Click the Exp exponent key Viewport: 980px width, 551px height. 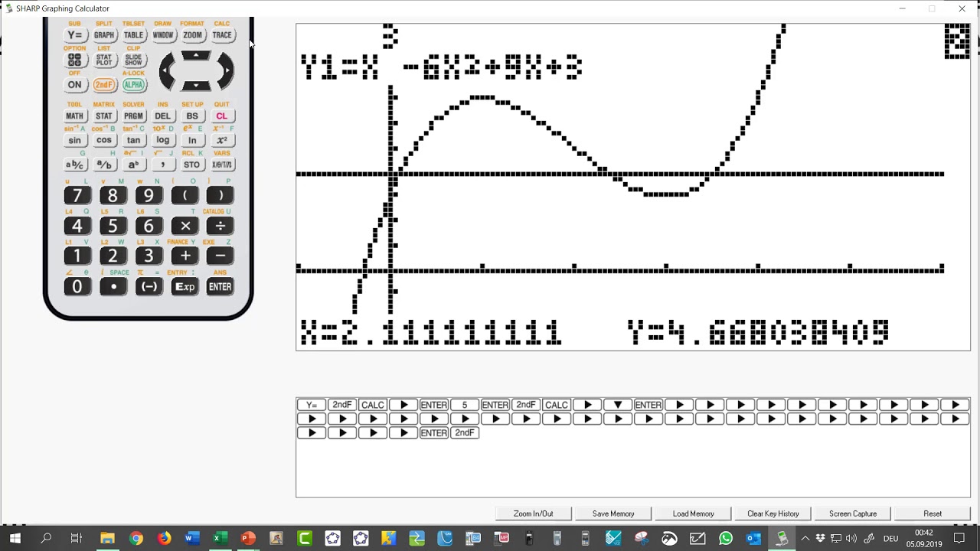(x=185, y=287)
